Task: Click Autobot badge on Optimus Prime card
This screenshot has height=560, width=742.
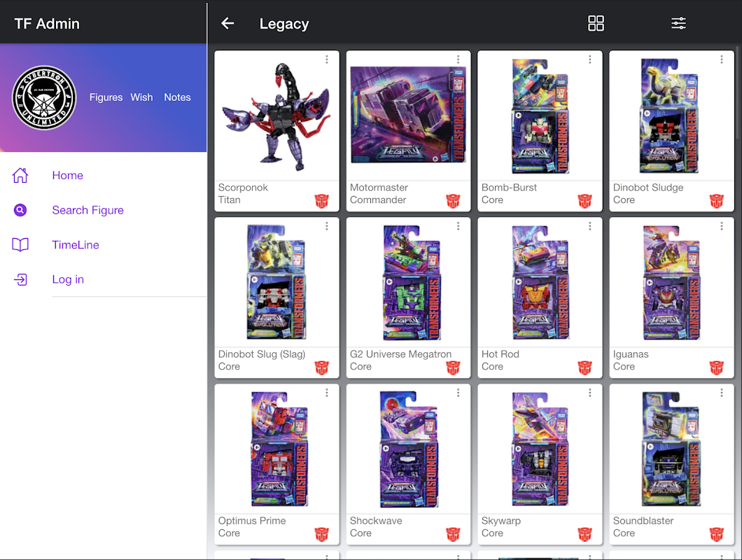Action: [x=322, y=534]
